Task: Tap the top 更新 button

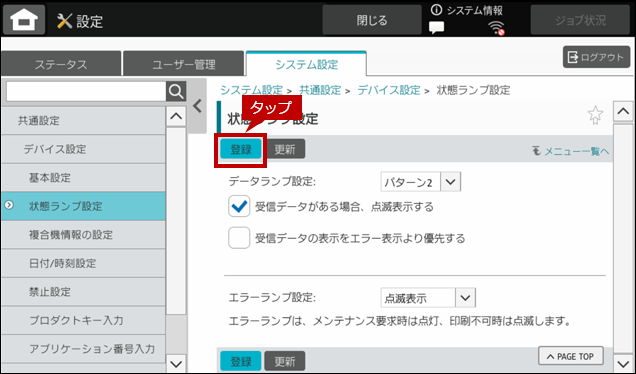Action: click(x=285, y=149)
